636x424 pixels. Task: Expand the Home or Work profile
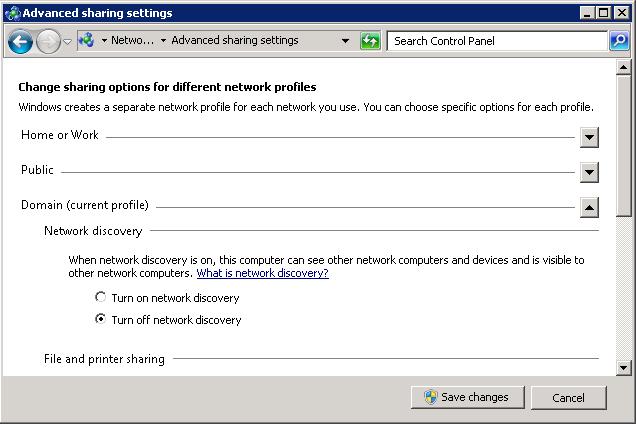(x=589, y=137)
